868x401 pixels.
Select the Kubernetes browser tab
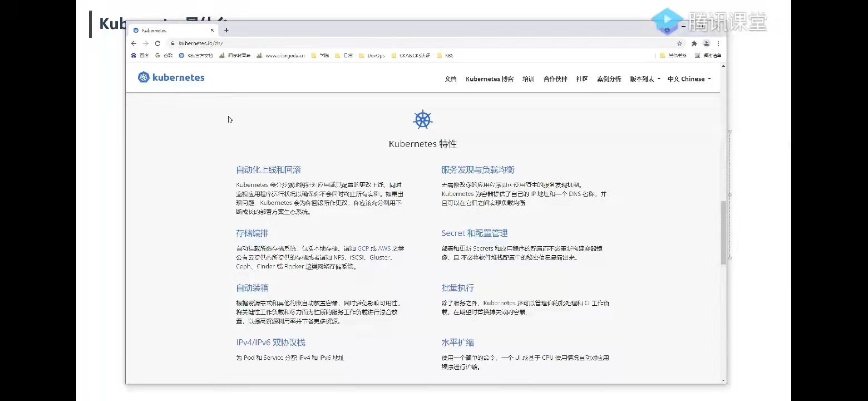(x=172, y=31)
